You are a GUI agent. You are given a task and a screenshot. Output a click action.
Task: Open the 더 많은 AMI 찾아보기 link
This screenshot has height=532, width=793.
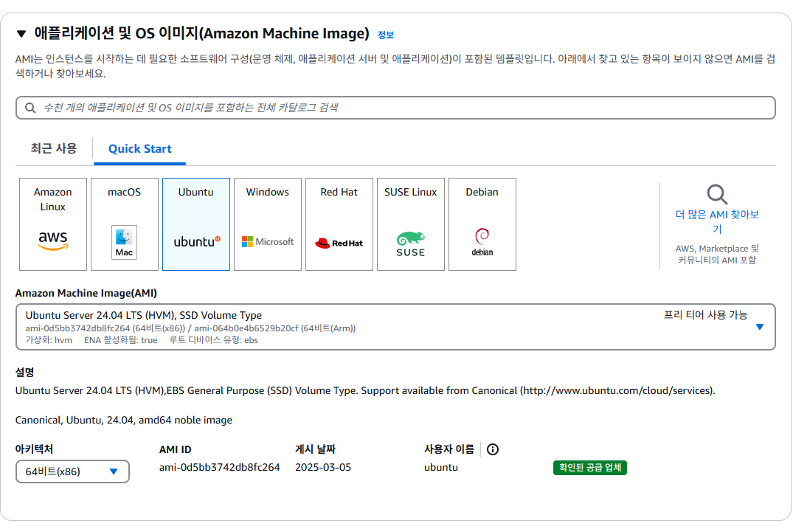click(717, 221)
